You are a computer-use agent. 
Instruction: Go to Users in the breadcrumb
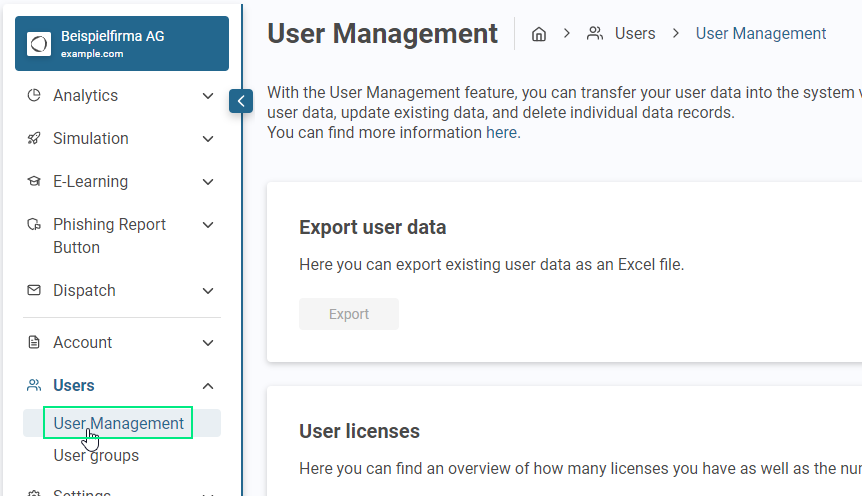pyautogui.click(x=634, y=34)
